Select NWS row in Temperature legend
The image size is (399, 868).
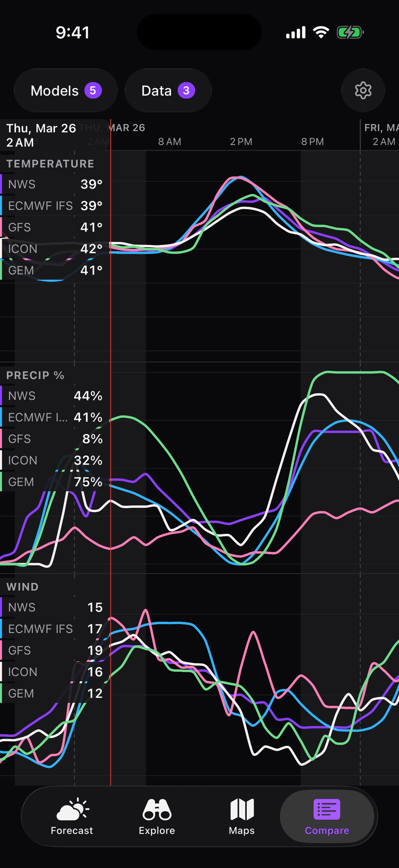click(x=54, y=184)
